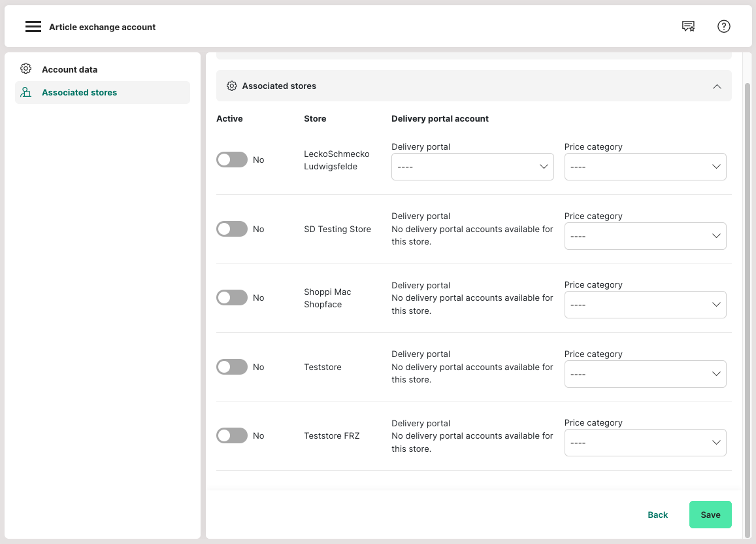
Task: Select Associated stores in sidebar
Action: click(79, 92)
